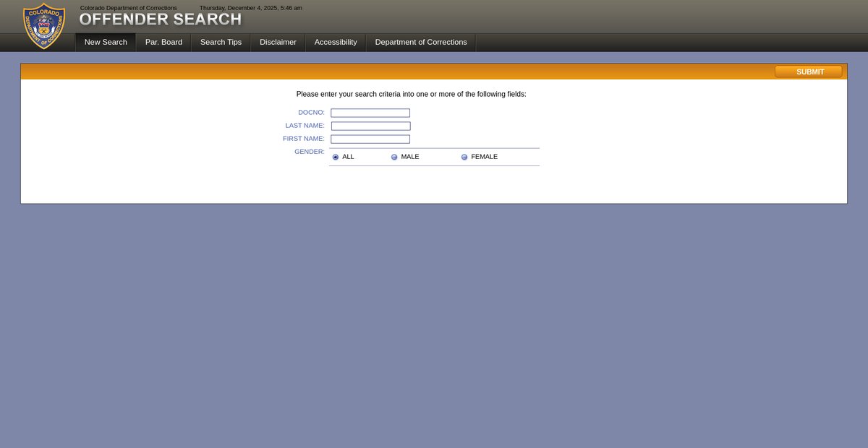Click the DOCNO field label
868x448 pixels.
pyautogui.click(x=311, y=113)
